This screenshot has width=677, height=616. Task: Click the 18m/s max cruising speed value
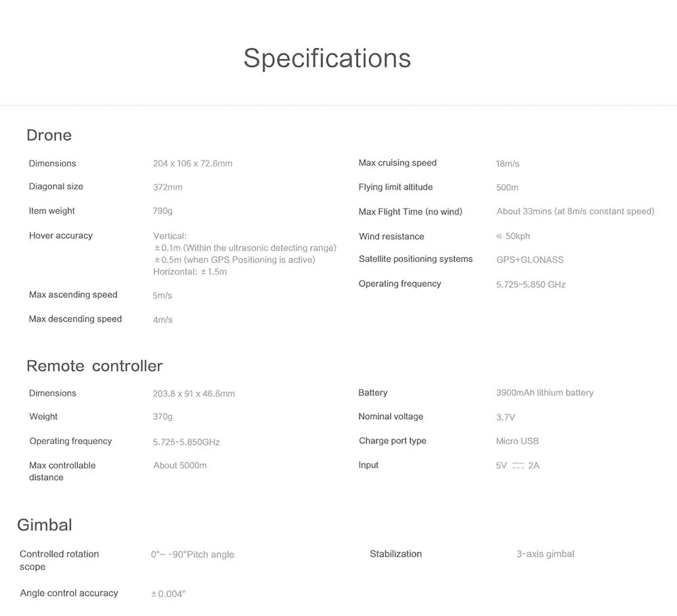(508, 164)
